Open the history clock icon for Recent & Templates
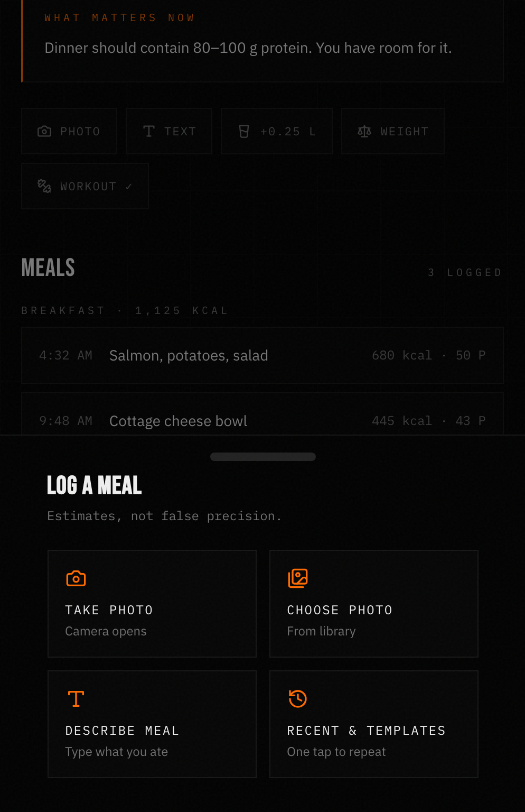The height and width of the screenshot is (812, 525). (298, 699)
